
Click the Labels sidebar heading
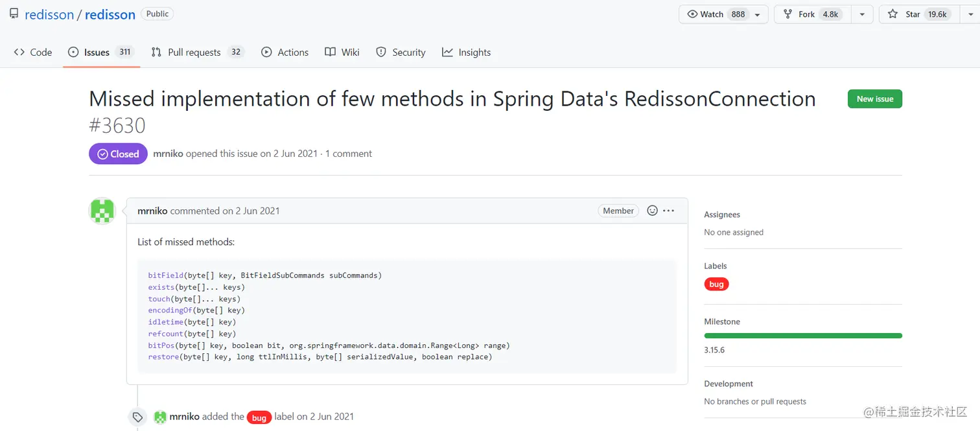pyautogui.click(x=716, y=266)
